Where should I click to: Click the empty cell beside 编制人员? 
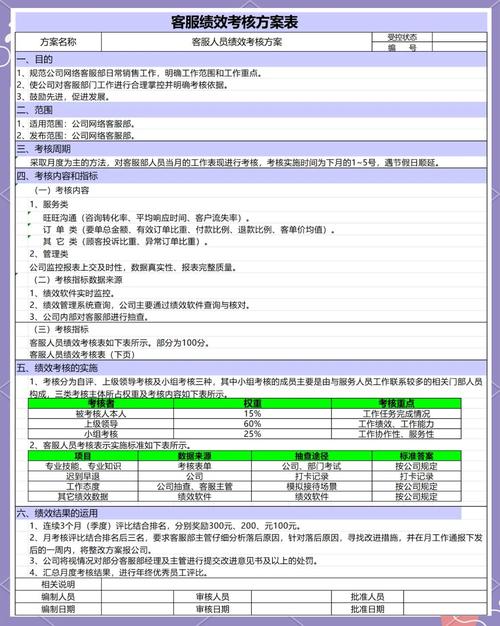point(137,597)
